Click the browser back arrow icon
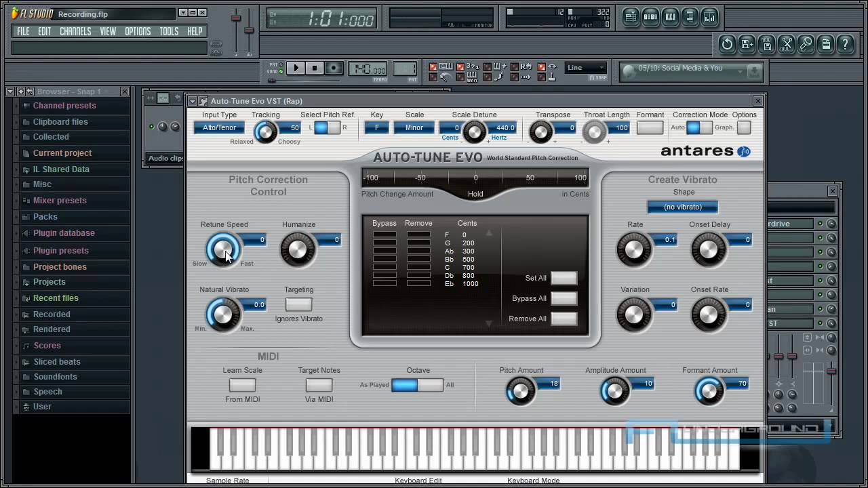 pyautogui.click(x=30, y=91)
